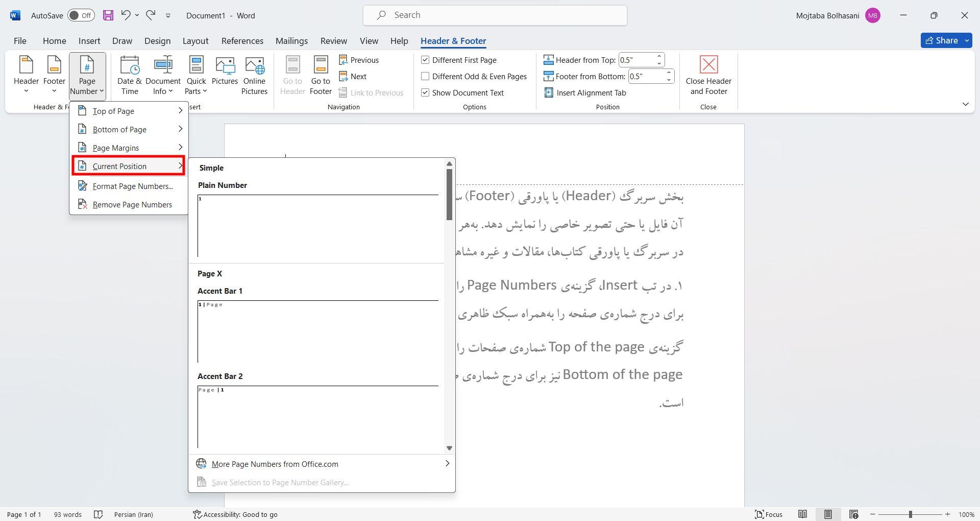Pick the Accent Bar 1 thumbnail
This screenshot has height=521, width=980.
click(x=317, y=332)
